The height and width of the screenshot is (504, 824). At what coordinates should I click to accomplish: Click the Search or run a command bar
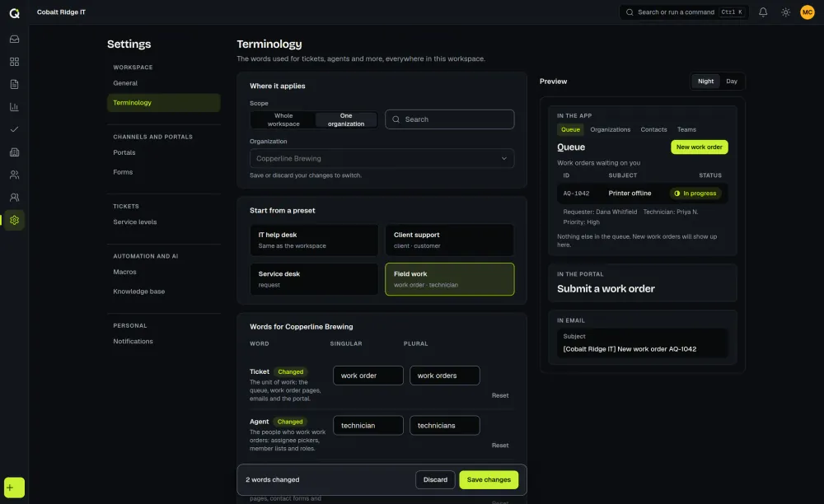(x=684, y=12)
